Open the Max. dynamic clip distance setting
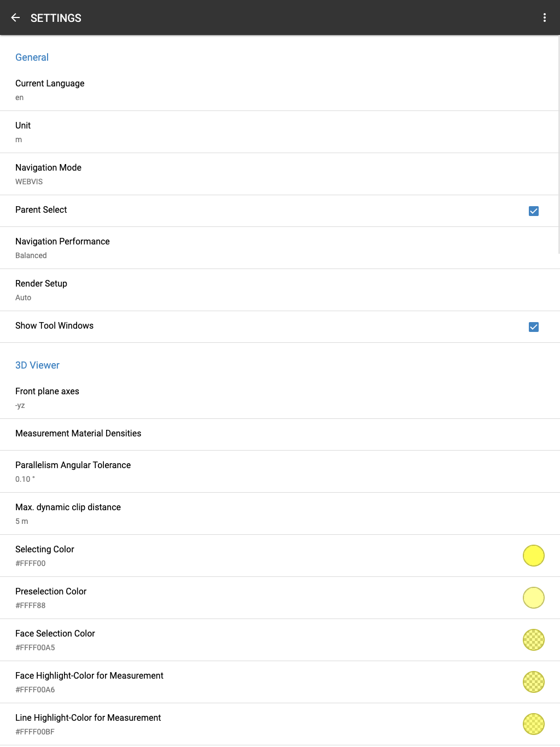This screenshot has height=747, width=560. (68, 513)
